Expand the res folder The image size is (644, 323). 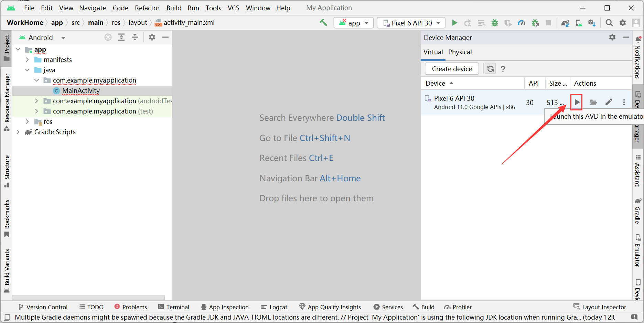27,122
